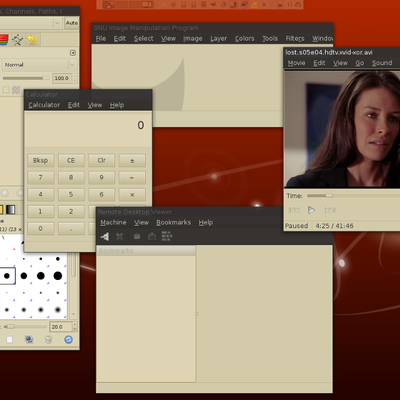Click the CE button in Calculator
400x400 pixels.
point(71,160)
